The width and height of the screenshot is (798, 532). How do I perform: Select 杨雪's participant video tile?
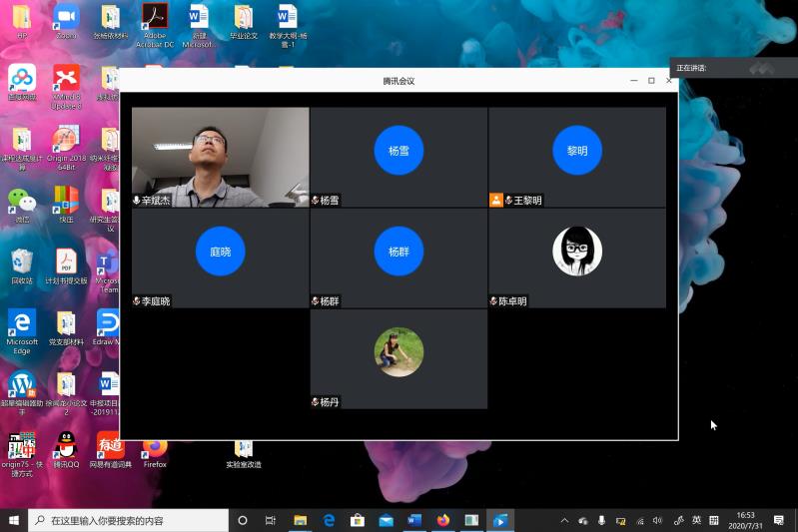pyautogui.click(x=399, y=152)
